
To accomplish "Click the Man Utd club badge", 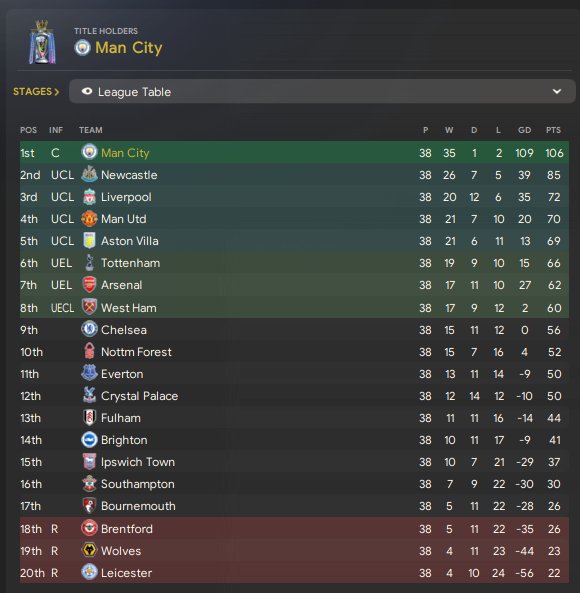I will 89,219.
